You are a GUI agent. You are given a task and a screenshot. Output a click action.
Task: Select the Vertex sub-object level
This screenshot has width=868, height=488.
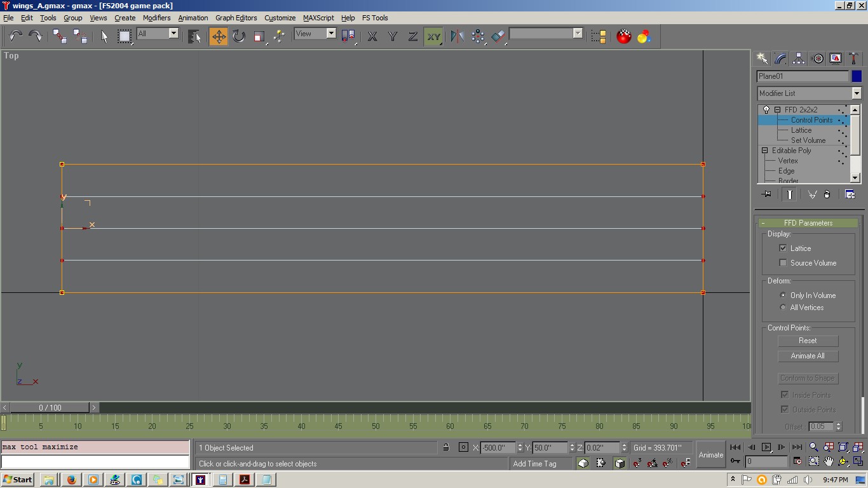click(x=788, y=161)
